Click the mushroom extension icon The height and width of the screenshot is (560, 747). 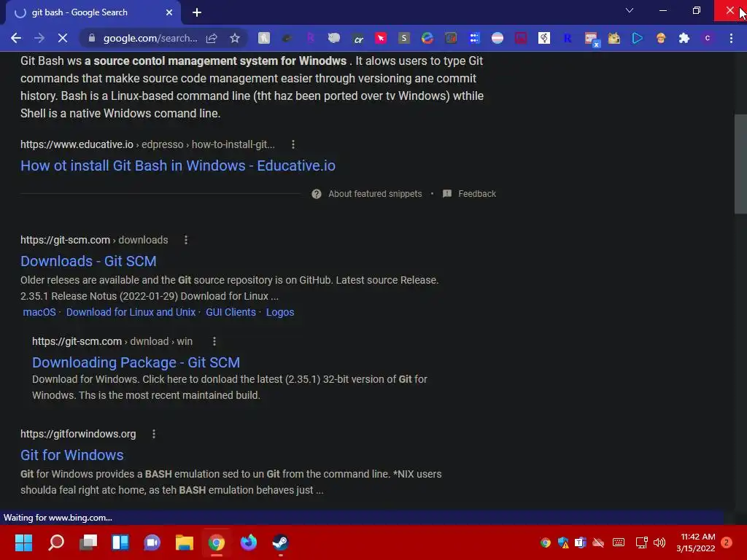click(x=661, y=38)
